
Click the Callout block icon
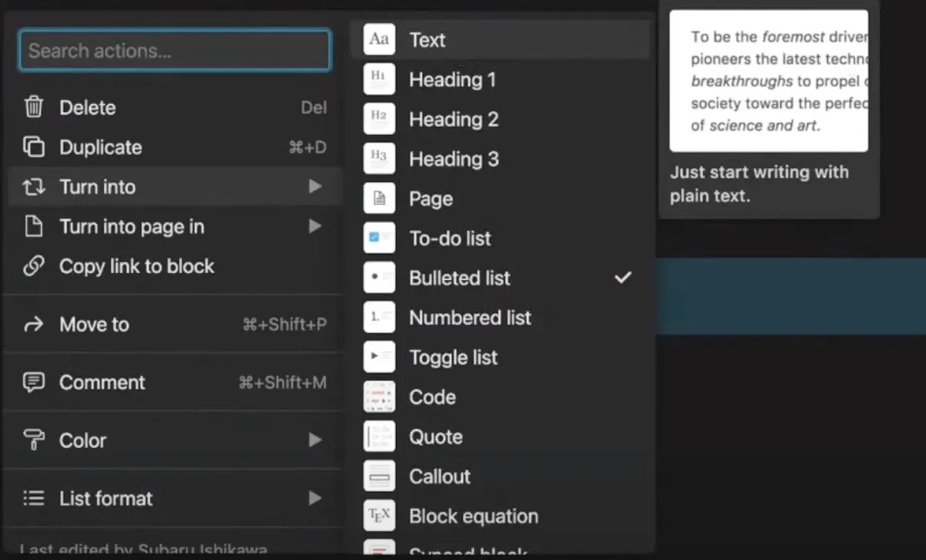click(379, 477)
